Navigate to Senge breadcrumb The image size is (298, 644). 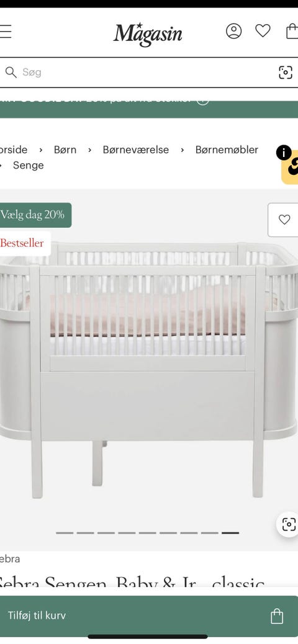coord(28,165)
